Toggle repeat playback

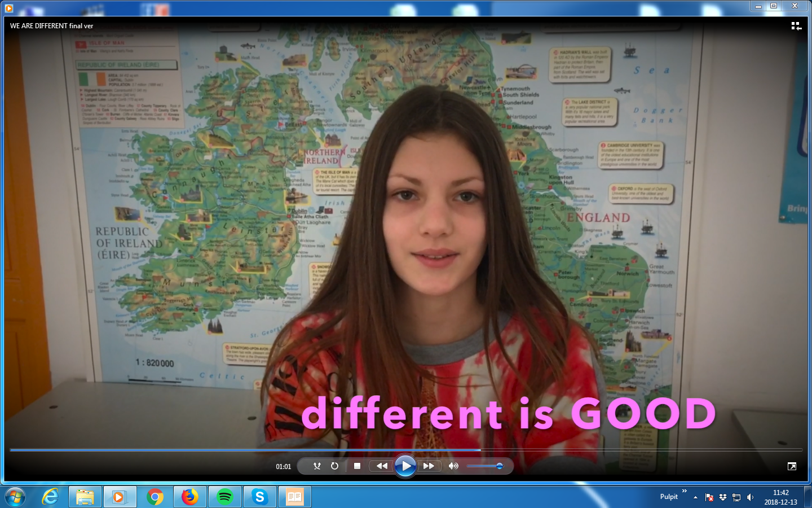334,466
